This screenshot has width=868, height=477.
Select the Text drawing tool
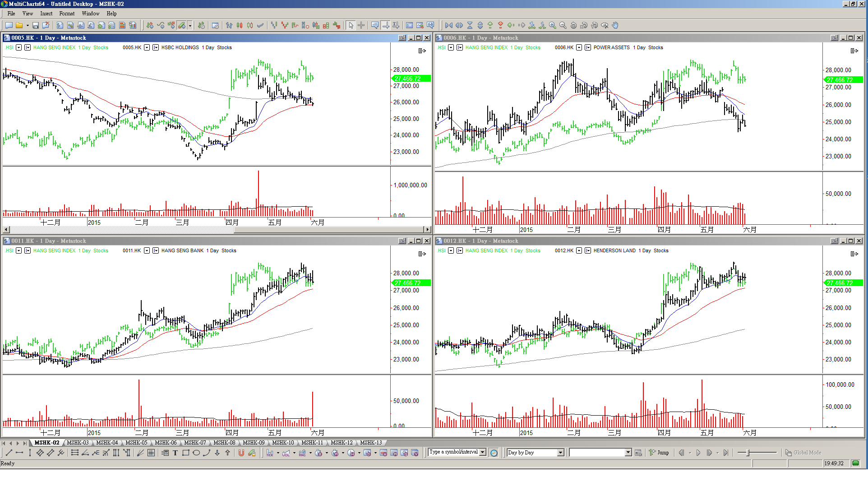coord(175,453)
